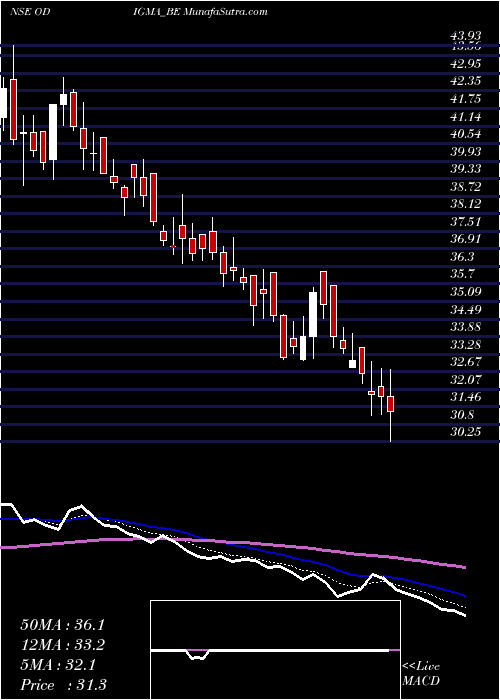Select the 35.7 price label
Image resolution: width=500 pixels, height=700 pixels.
tap(462, 274)
